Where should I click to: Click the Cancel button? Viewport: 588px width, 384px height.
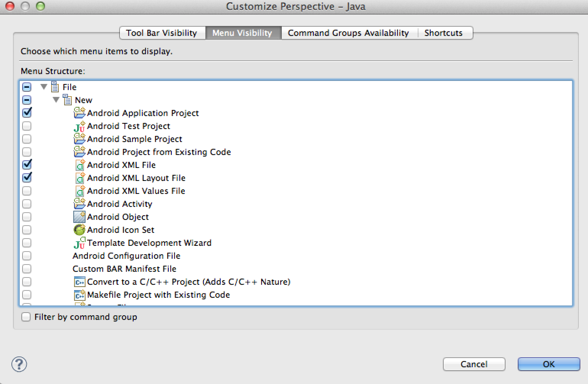(x=474, y=364)
